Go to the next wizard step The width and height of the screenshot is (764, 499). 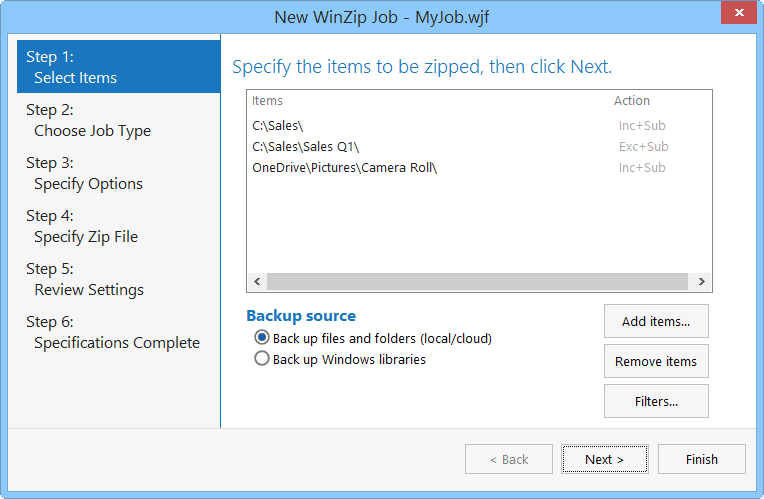pyautogui.click(x=604, y=459)
